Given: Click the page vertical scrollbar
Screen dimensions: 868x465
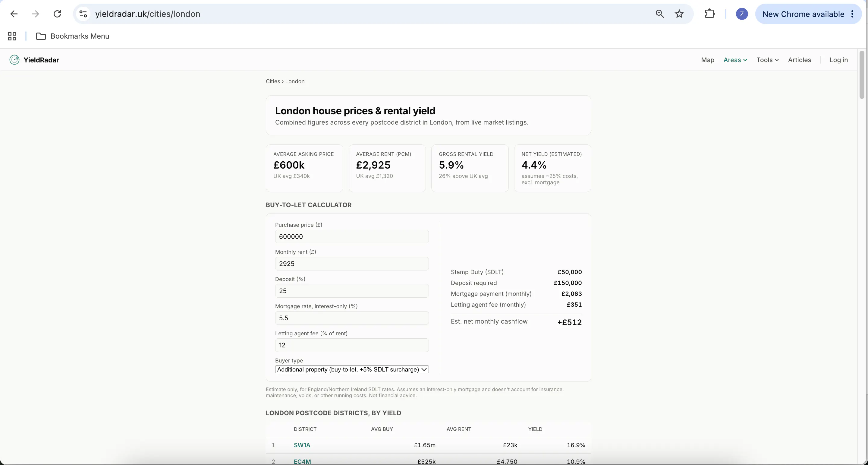Looking at the screenshot, I should [x=862, y=75].
